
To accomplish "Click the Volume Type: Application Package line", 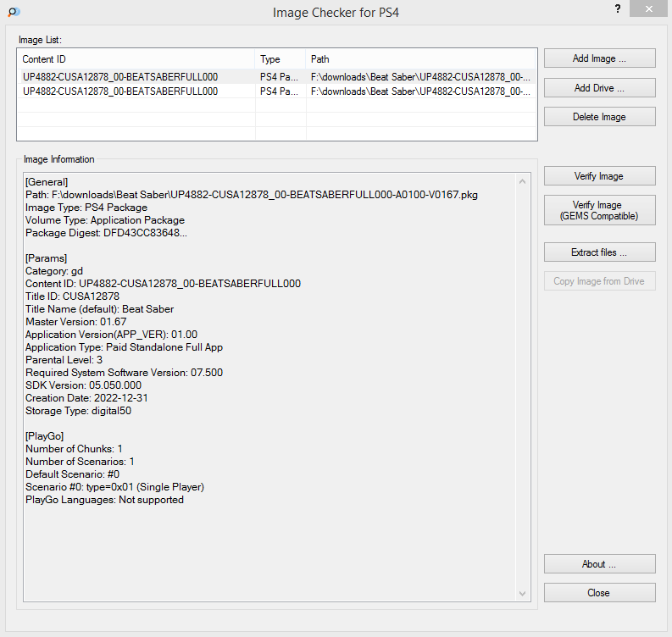I will (x=105, y=220).
